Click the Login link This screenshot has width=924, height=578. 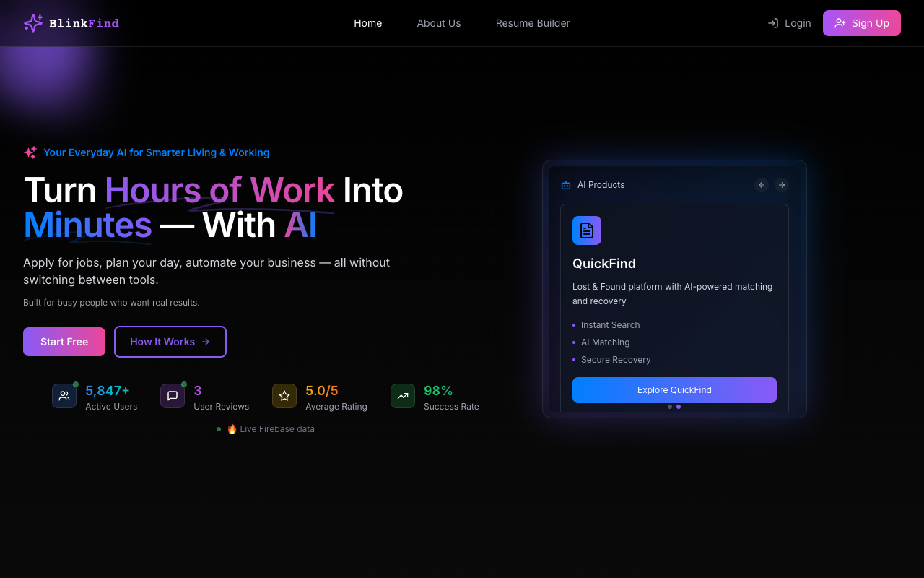point(798,22)
